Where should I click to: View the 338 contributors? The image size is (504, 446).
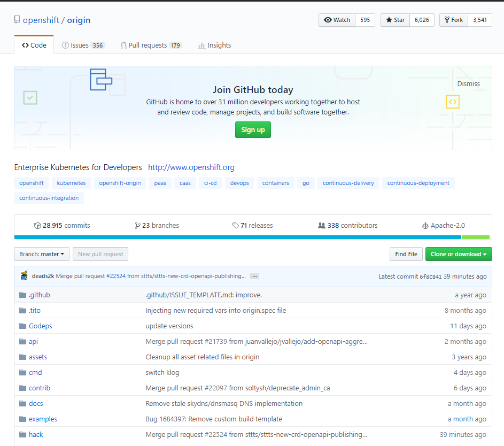[347, 226]
